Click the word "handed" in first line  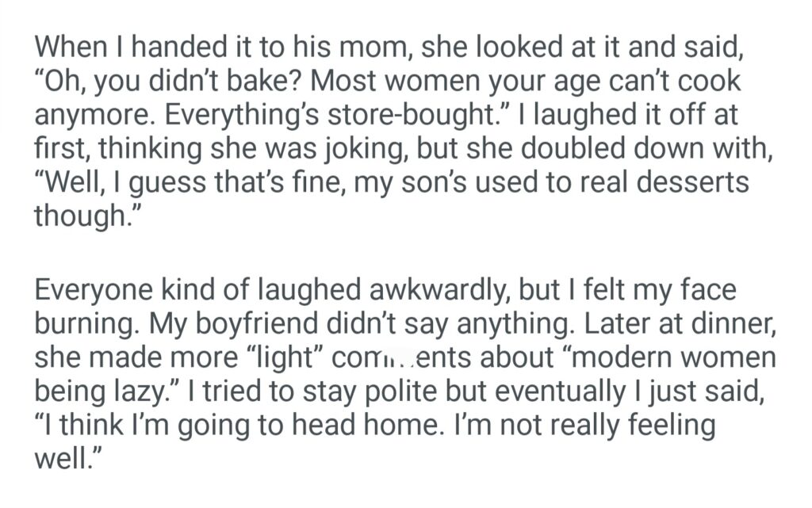click(167, 48)
